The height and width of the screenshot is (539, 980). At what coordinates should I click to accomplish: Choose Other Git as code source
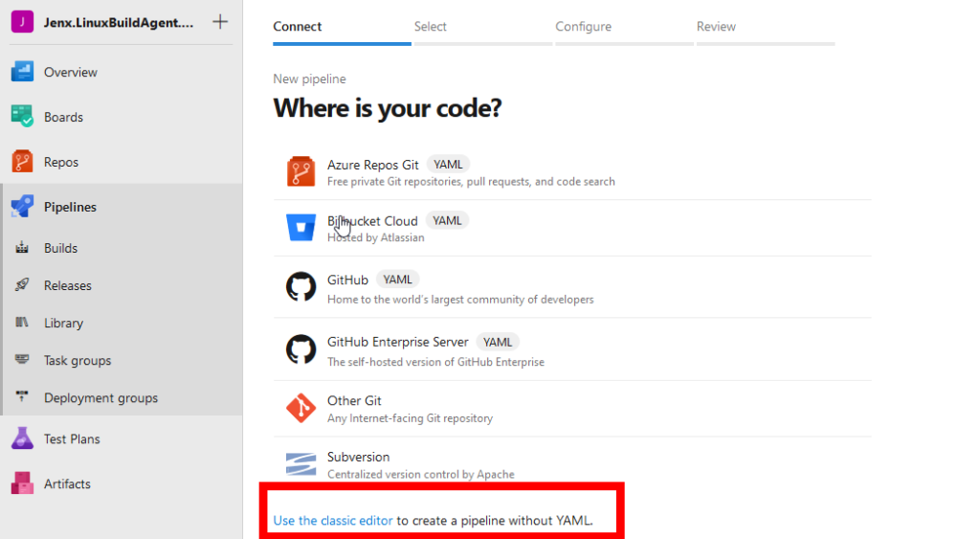click(x=572, y=408)
